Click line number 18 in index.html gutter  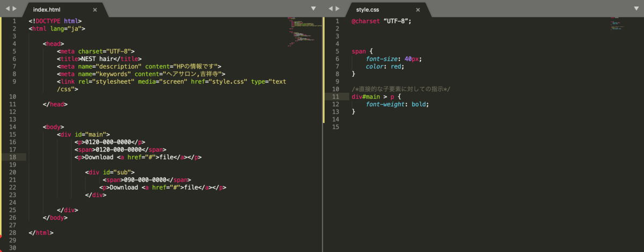[x=12, y=157]
